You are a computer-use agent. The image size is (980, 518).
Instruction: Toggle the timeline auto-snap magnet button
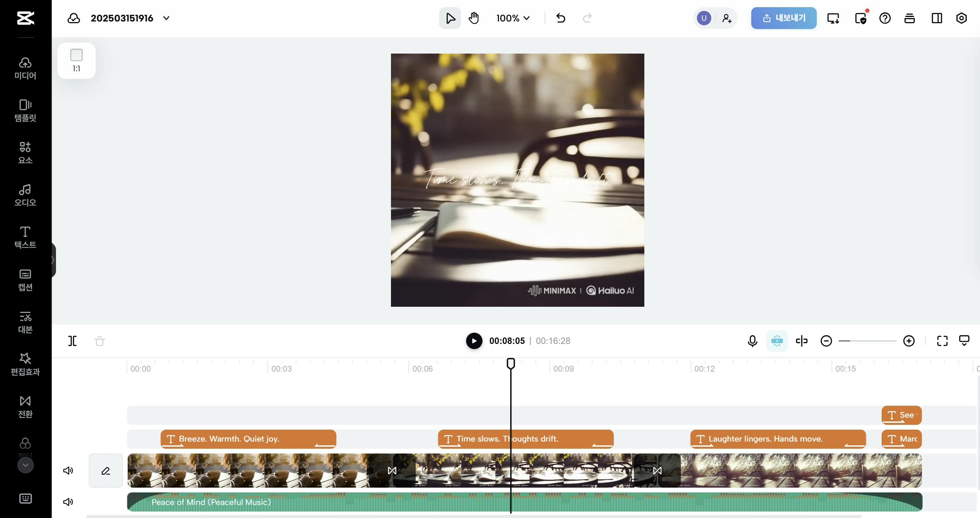coord(777,341)
